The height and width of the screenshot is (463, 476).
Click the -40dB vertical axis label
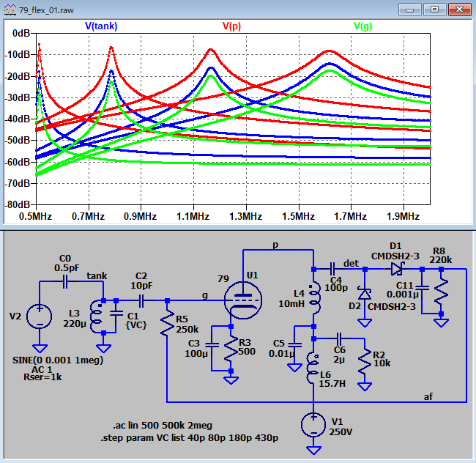pos(18,119)
